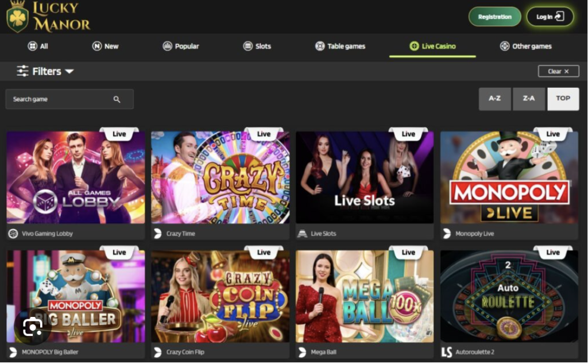588x364 pixels.
Task: Click LS provider icon beside Autoroulette 2
Action: (x=447, y=352)
